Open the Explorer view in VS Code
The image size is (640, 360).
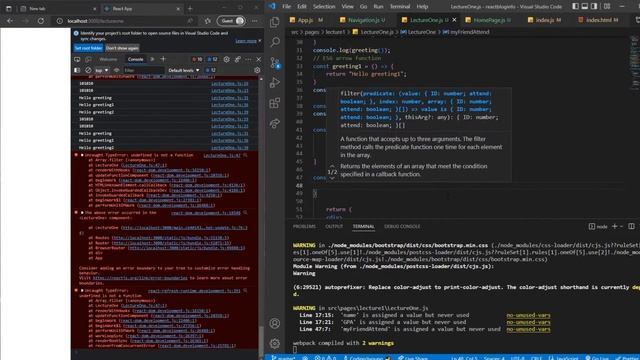pos(275,22)
